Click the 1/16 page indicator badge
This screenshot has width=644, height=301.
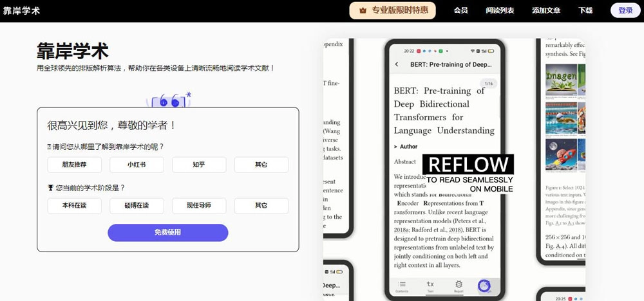tap(488, 84)
